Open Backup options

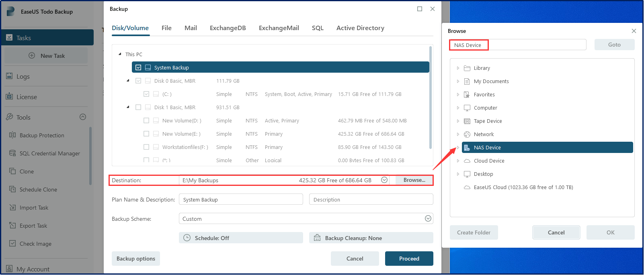coord(136,259)
